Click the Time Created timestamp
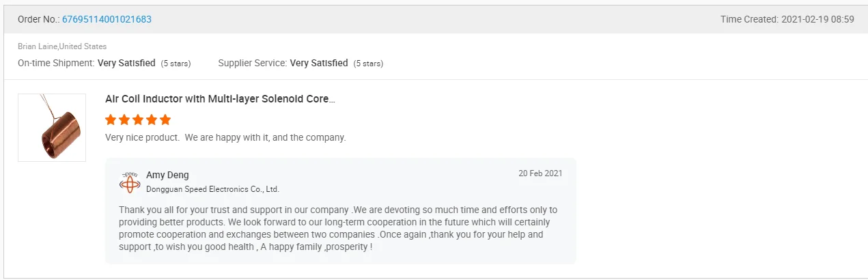This screenshot has height=280, width=868. coord(787,19)
